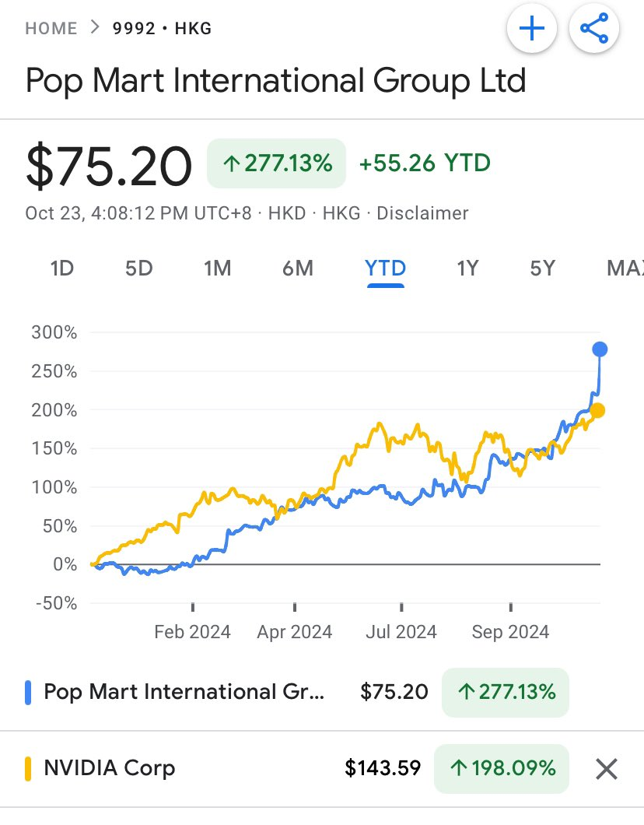Tap the share icon button
The width and height of the screenshot is (644, 825).
coord(594,30)
